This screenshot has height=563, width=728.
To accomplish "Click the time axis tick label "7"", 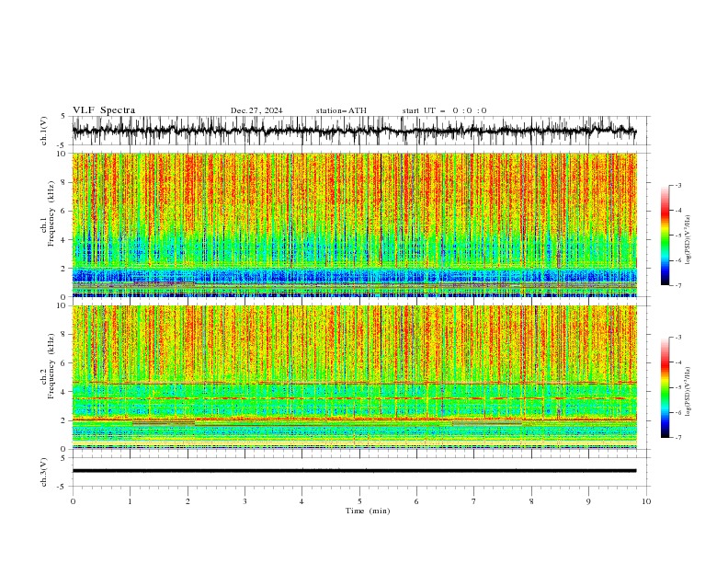I will coord(474,501).
